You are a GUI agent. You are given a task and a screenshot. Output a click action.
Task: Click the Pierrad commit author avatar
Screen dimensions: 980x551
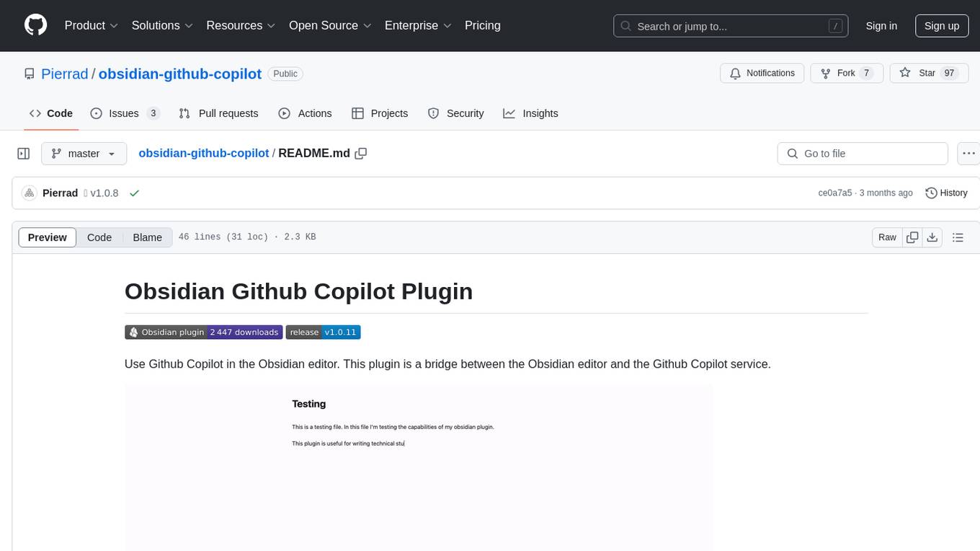pos(30,193)
